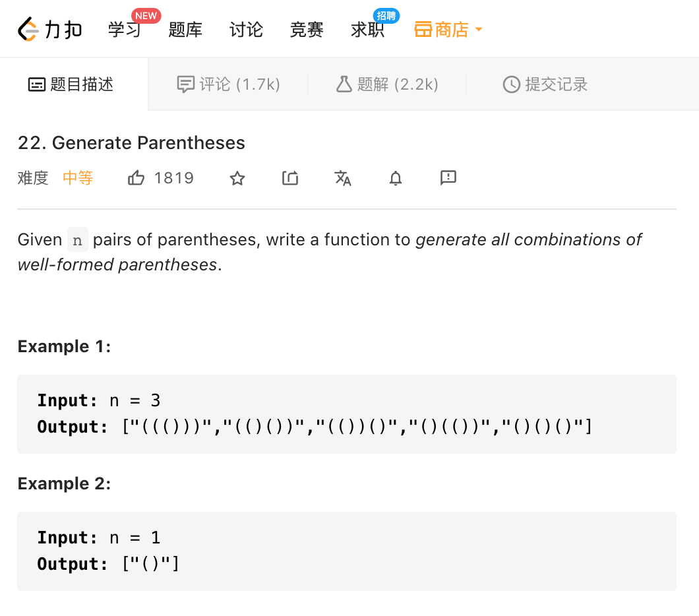
Task: Open the 竞赛 page
Action: [x=307, y=30]
